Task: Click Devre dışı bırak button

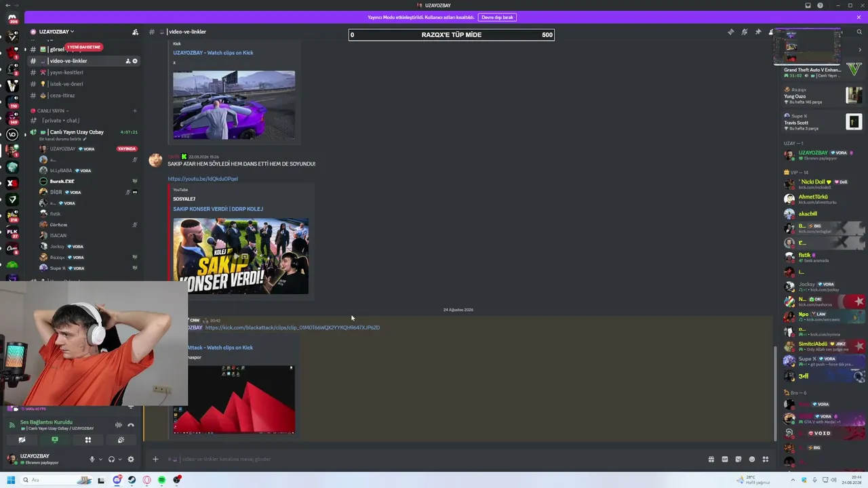Action: tap(498, 17)
